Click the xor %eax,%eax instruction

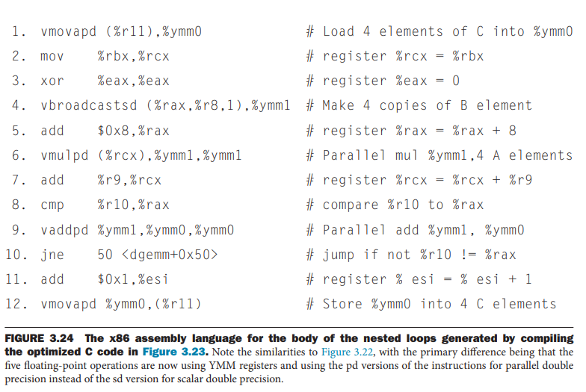105,81
